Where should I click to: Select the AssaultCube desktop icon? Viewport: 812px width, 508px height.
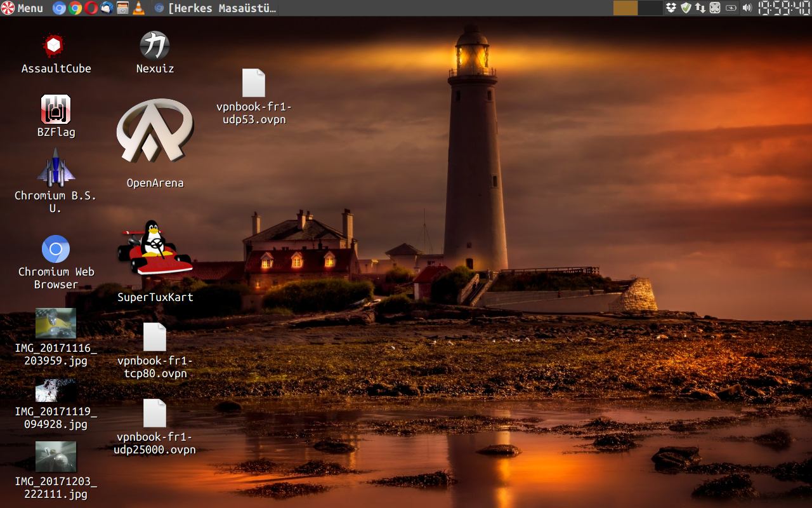pyautogui.click(x=55, y=46)
